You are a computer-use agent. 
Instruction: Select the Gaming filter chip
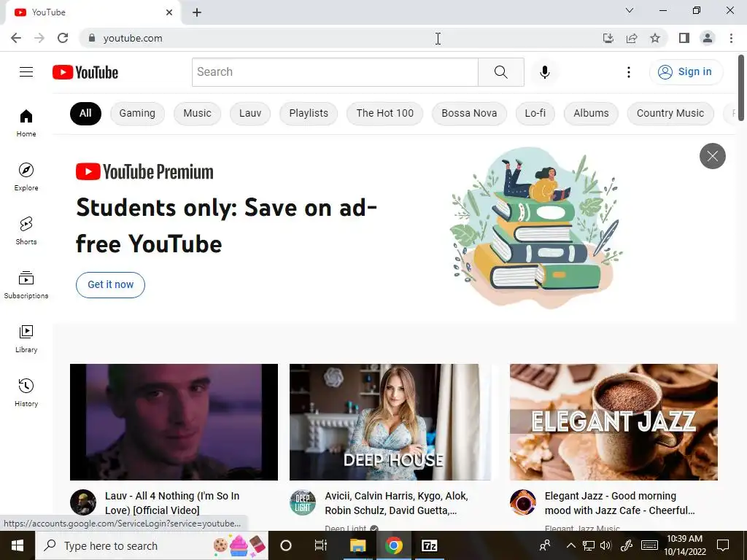pos(137,113)
